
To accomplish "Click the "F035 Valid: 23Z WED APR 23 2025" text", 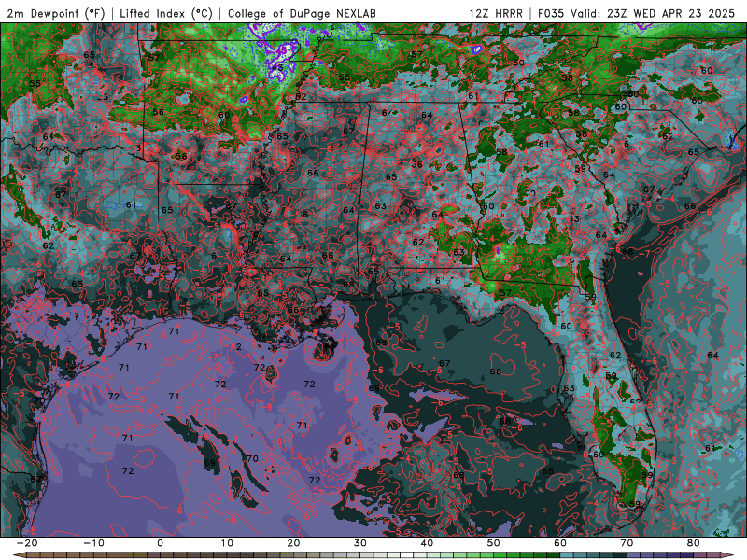I will pos(637,13).
